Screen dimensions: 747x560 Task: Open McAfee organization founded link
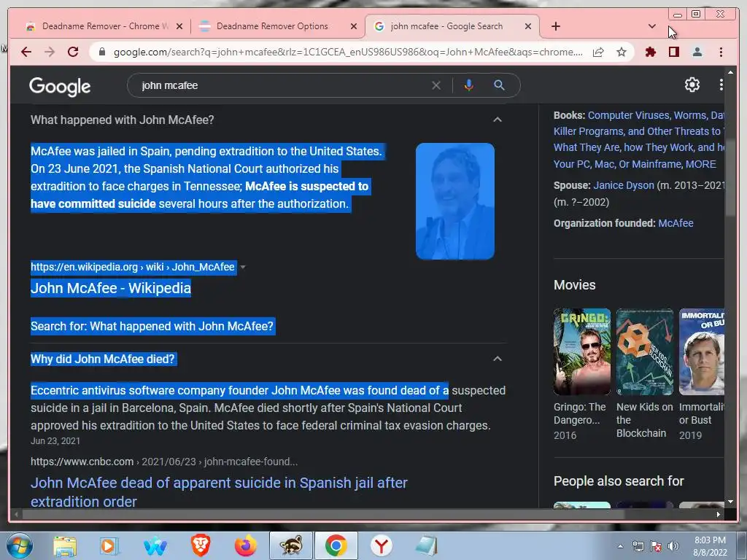pos(676,223)
